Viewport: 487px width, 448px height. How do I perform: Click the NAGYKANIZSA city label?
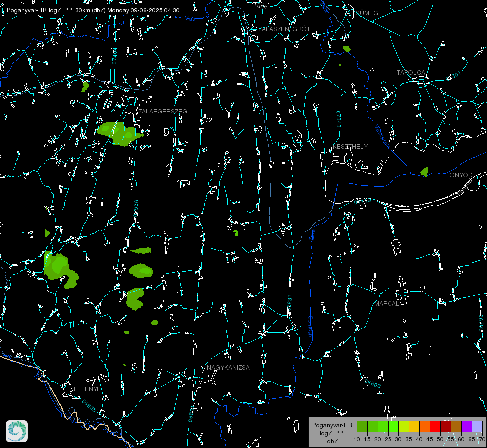228,368
